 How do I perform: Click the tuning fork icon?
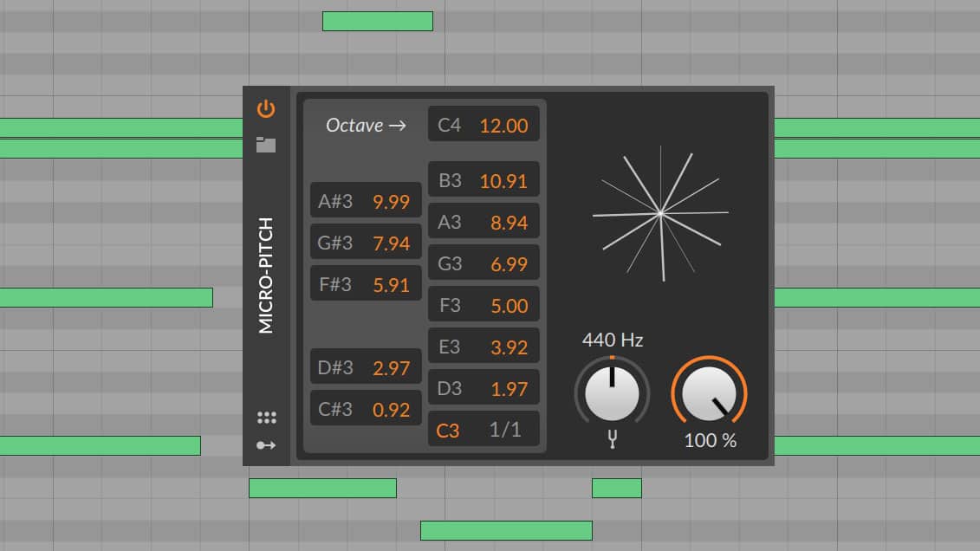613,439
